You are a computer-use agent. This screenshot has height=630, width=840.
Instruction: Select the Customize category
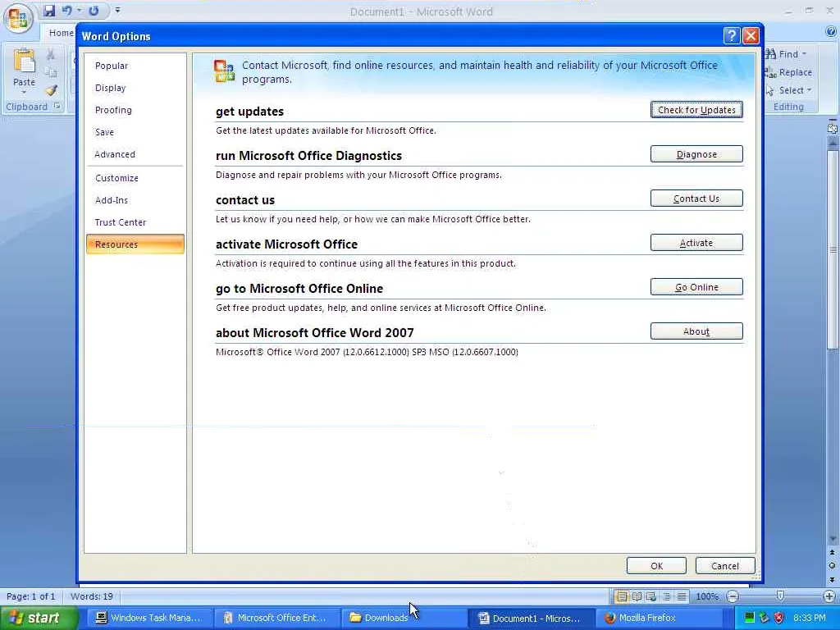135,178
